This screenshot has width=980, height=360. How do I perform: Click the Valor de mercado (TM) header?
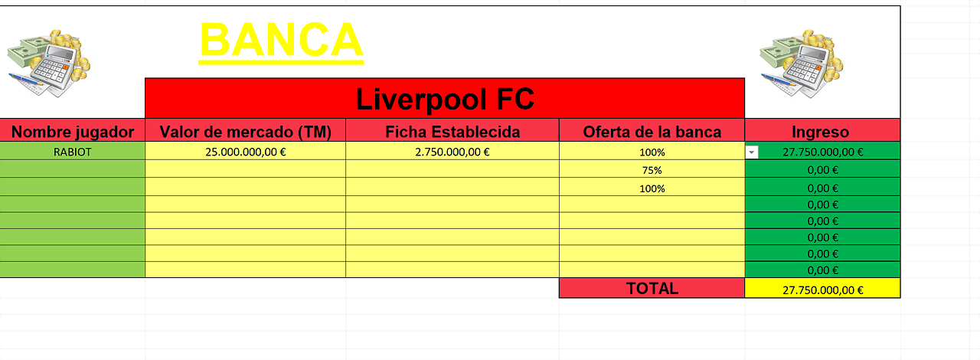point(246,131)
